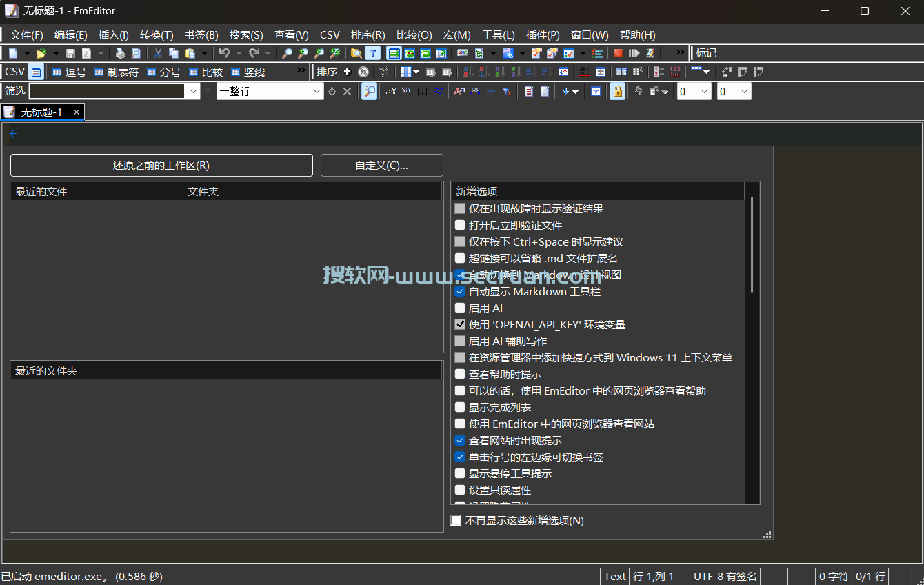Uncheck 单击行号的左边缘可切换书签

(x=460, y=457)
